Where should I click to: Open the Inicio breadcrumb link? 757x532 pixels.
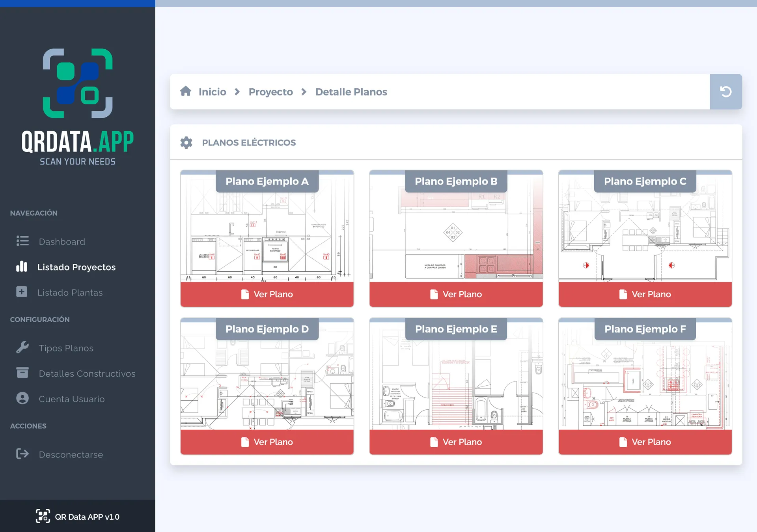tap(212, 92)
